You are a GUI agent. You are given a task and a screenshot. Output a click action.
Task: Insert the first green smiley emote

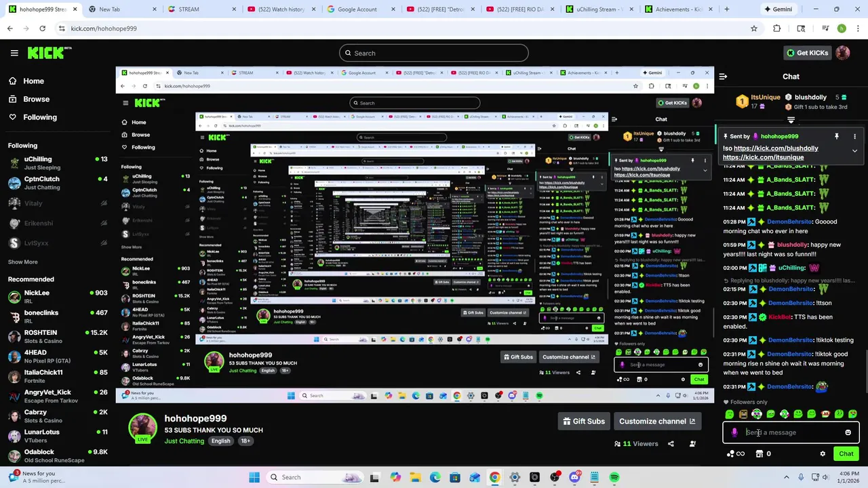(x=729, y=414)
